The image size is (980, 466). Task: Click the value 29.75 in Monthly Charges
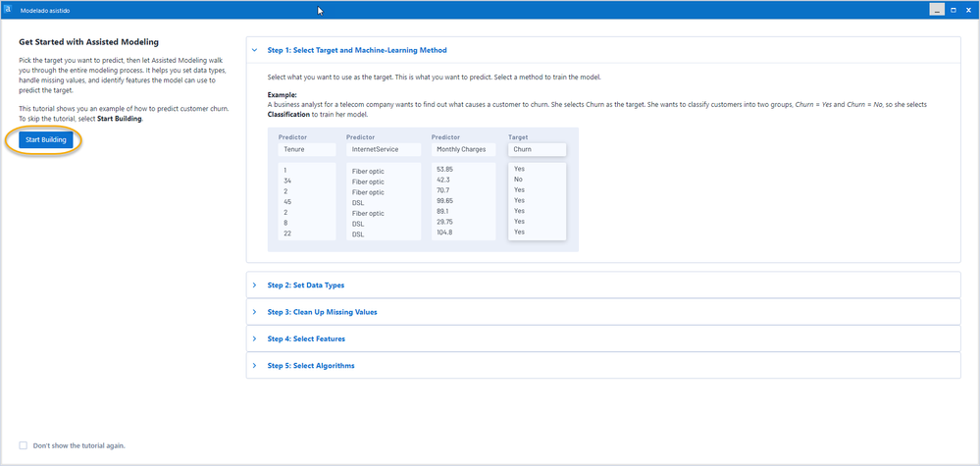click(x=444, y=221)
